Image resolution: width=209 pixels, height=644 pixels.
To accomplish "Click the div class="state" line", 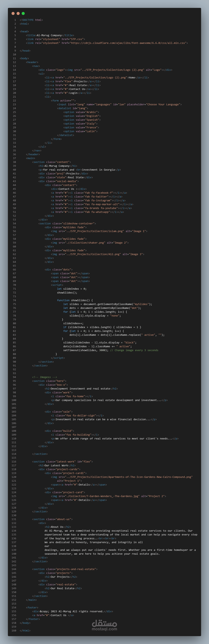I will (66, 177).
